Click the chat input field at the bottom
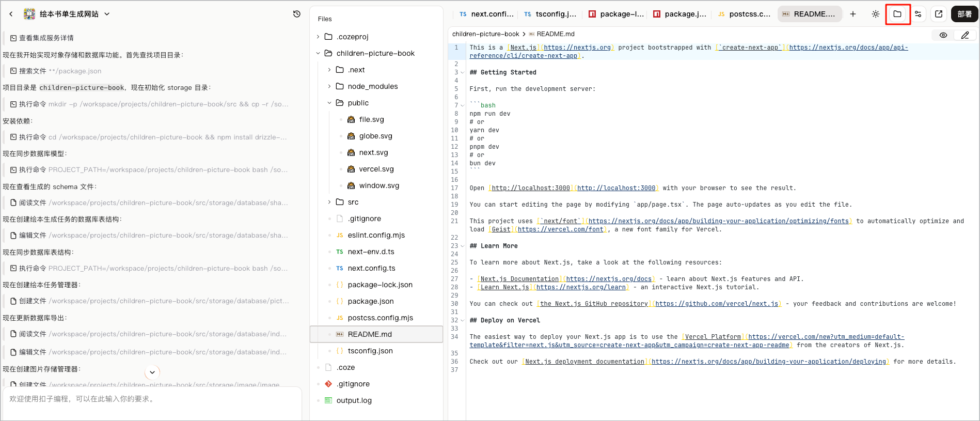Screen dimensions: 980x421 click(152, 403)
